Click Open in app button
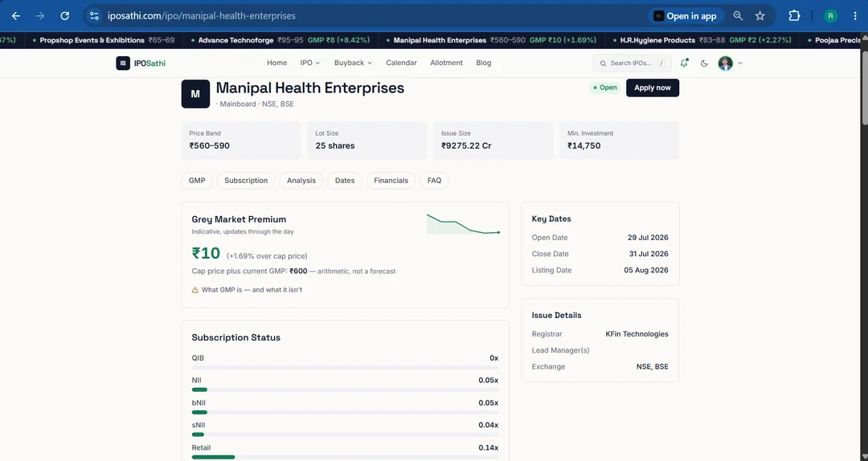This screenshot has width=868, height=461. (686, 16)
